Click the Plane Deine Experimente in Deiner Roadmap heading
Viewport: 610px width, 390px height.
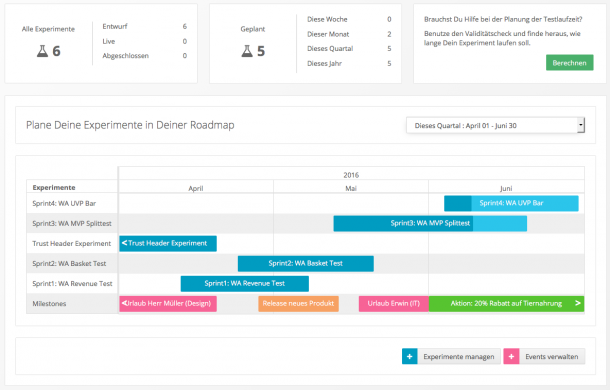point(130,125)
